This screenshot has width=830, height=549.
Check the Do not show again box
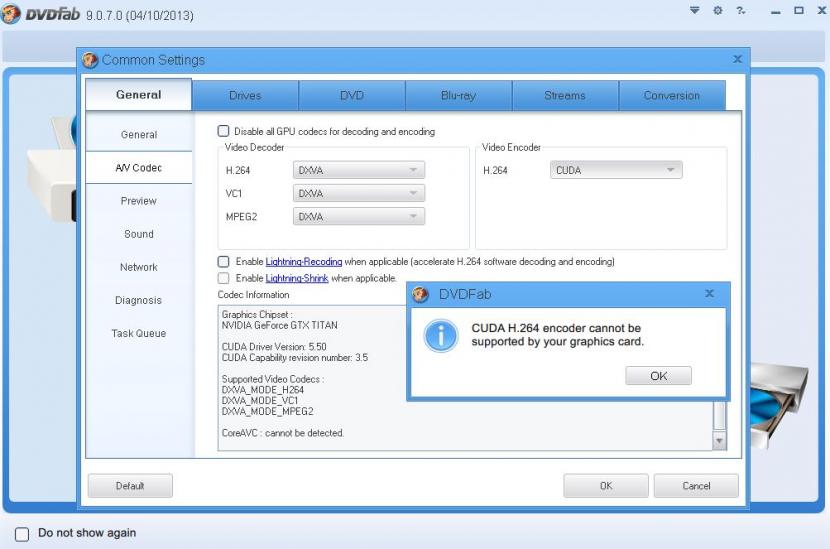(22, 534)
